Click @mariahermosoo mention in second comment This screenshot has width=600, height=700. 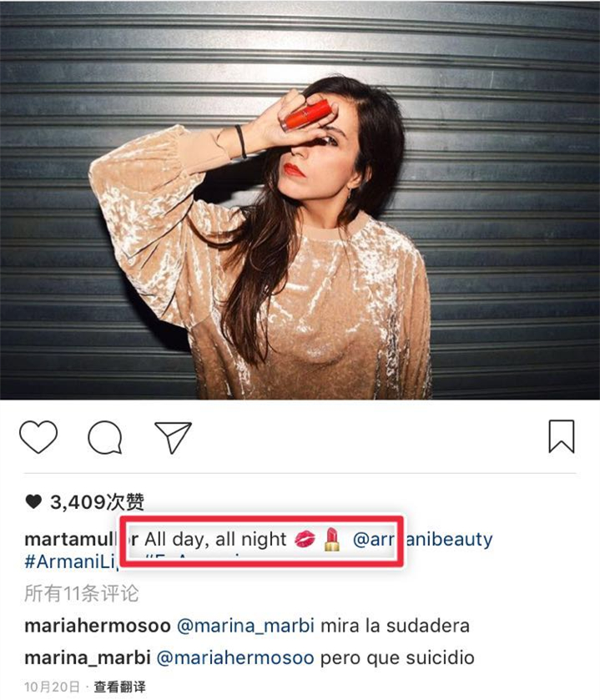(235, 657)
